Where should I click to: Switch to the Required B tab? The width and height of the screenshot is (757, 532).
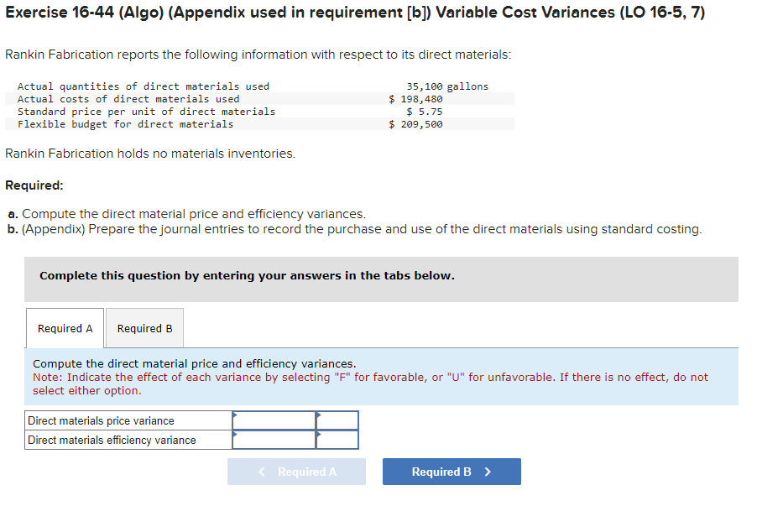144,328
